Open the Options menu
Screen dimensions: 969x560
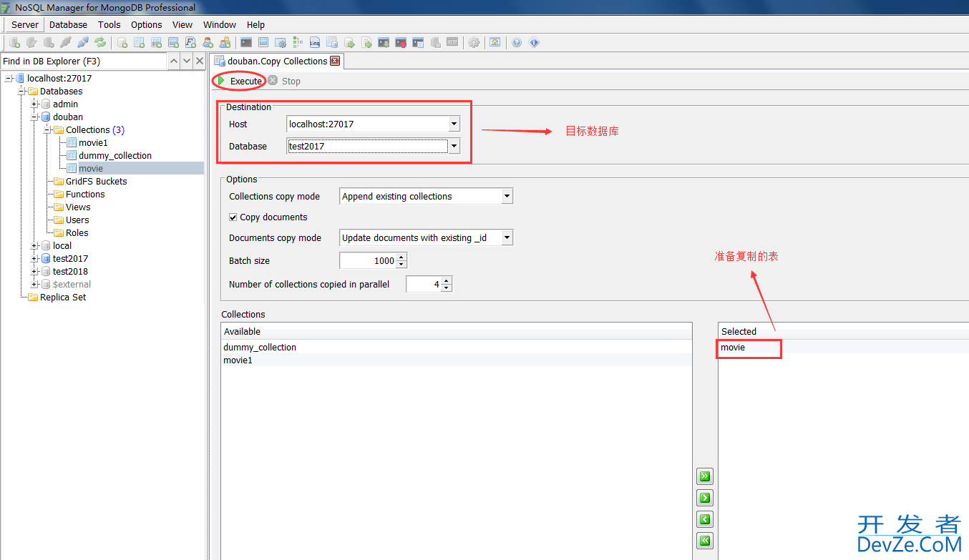pyautogui.click(x=147, y=24)
